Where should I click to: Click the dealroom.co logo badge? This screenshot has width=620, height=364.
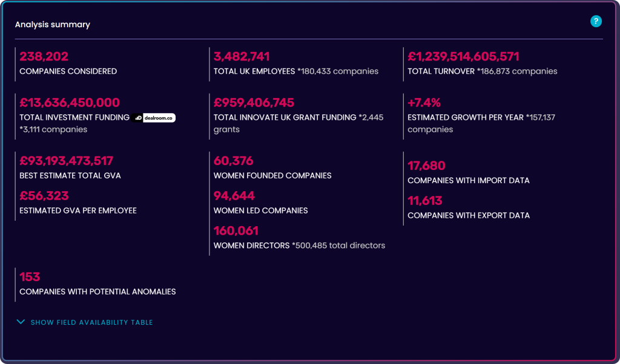point(154,118)
